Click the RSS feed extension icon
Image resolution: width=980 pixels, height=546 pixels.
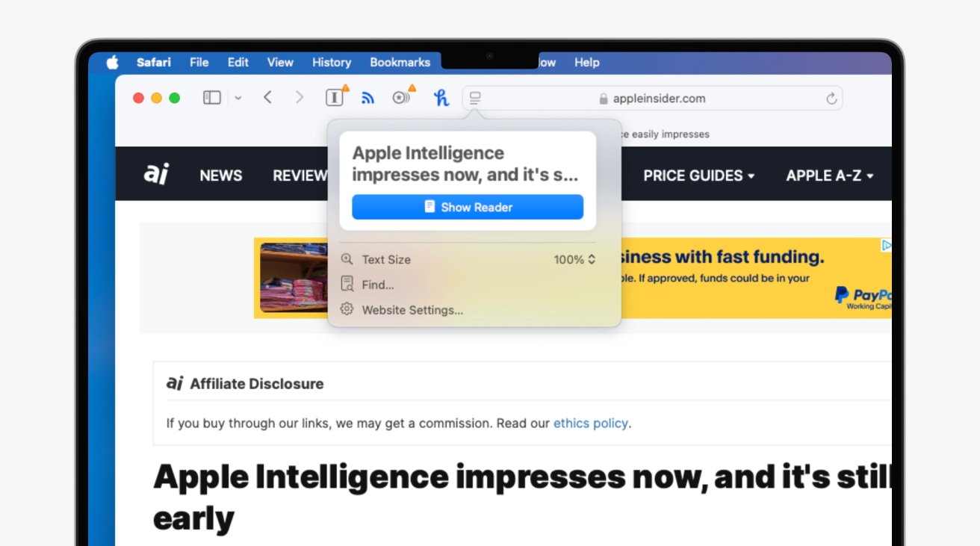click(367, 98)
